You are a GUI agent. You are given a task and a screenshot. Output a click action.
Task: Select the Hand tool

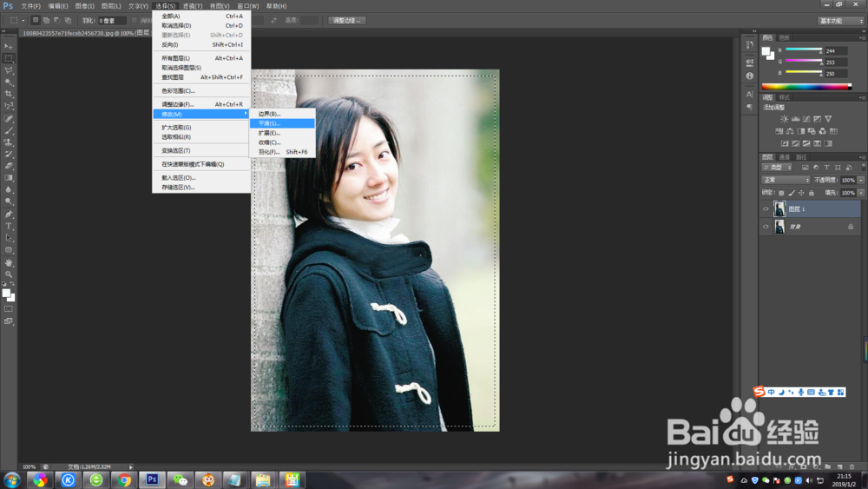pos(9,262)
